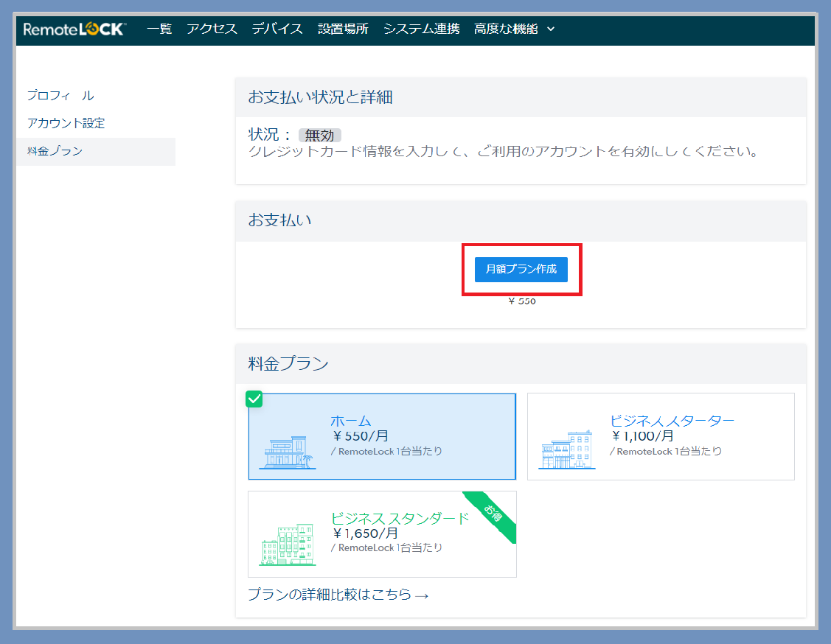
Task: Click the green お得 ribbon badge
Action: (493, 513)
